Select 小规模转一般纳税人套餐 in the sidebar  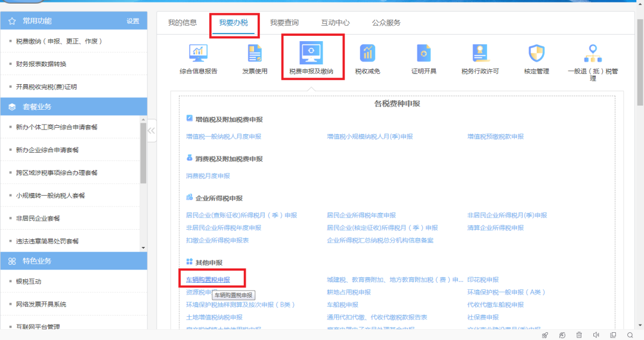51,196
